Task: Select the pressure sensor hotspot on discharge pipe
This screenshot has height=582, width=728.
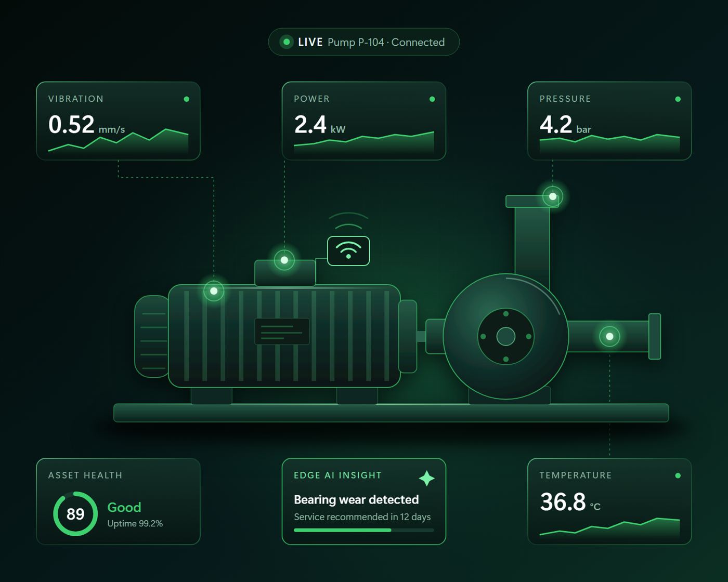Action: 553,196
